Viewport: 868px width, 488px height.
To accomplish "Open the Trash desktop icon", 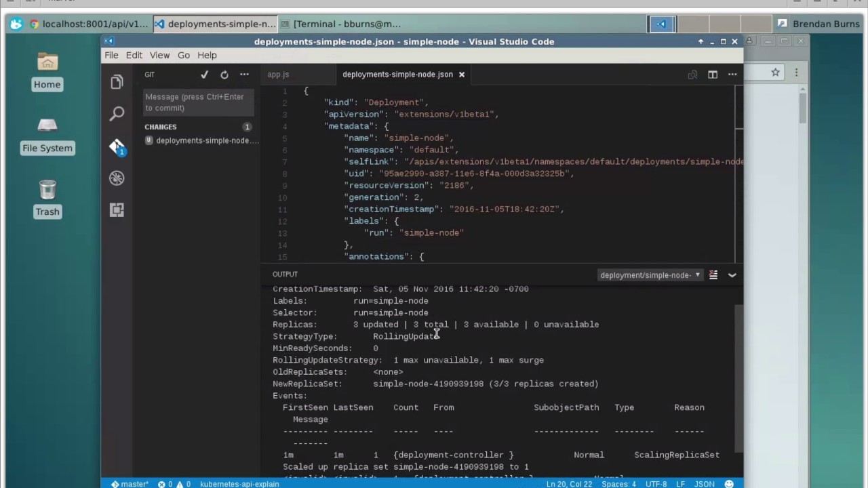I will click(x=47, y=199).
